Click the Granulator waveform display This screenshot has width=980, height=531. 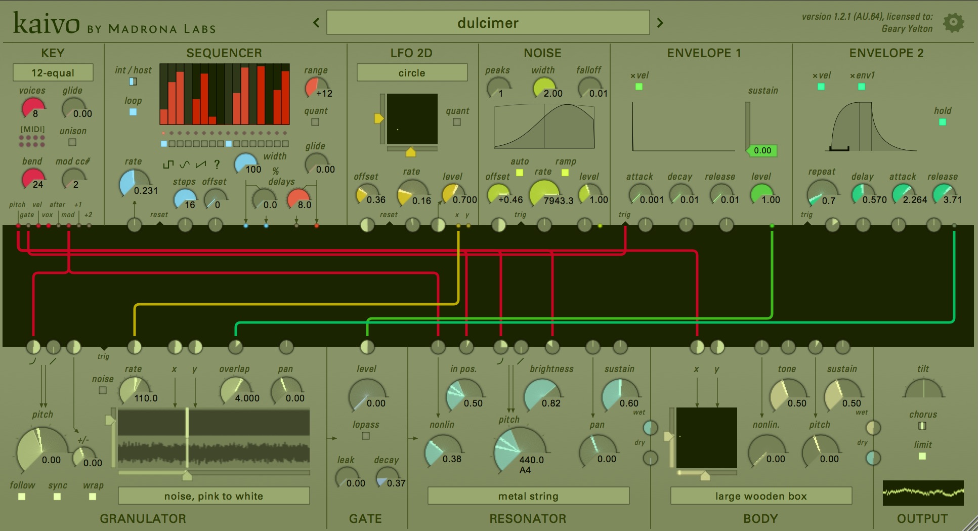coord(214,438)
